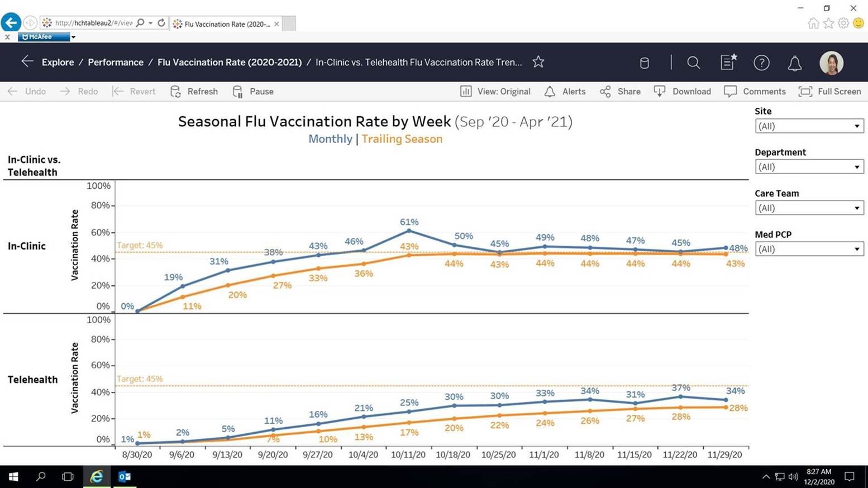Click Explore in the breadcrumb
868x488 pixels.
click(58, 62)
